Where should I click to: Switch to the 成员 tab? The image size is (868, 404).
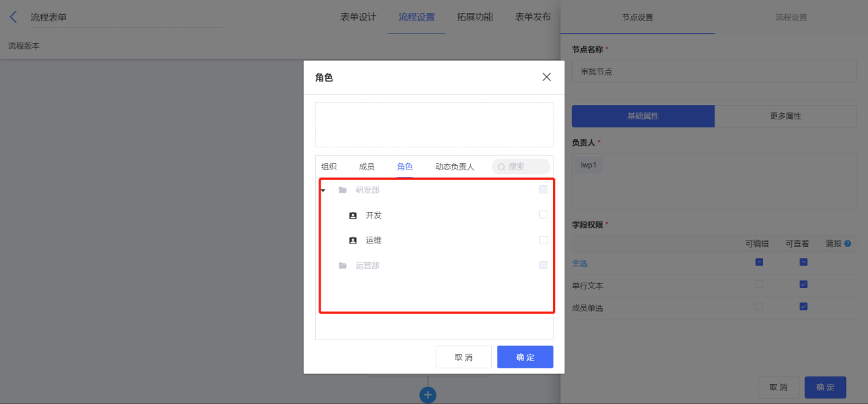click(x=367, y=167)
